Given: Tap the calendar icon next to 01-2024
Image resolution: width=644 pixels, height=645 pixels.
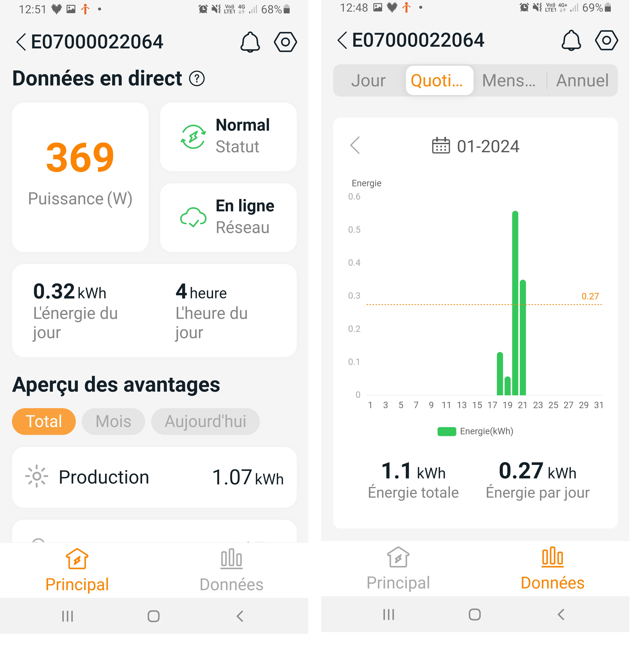Looking at the screenshot, I should 441,146.
